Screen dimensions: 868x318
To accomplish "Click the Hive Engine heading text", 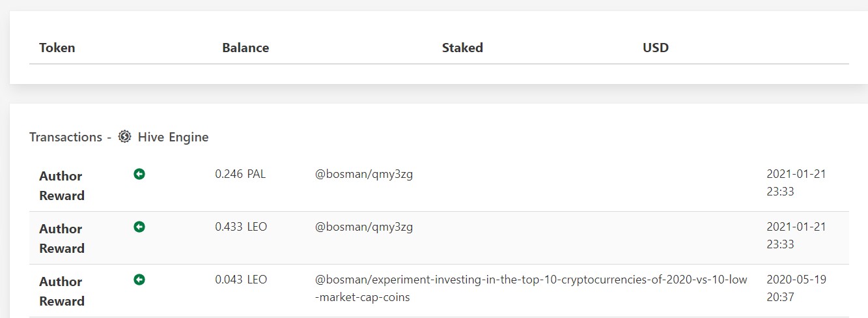I will point(173,137).
